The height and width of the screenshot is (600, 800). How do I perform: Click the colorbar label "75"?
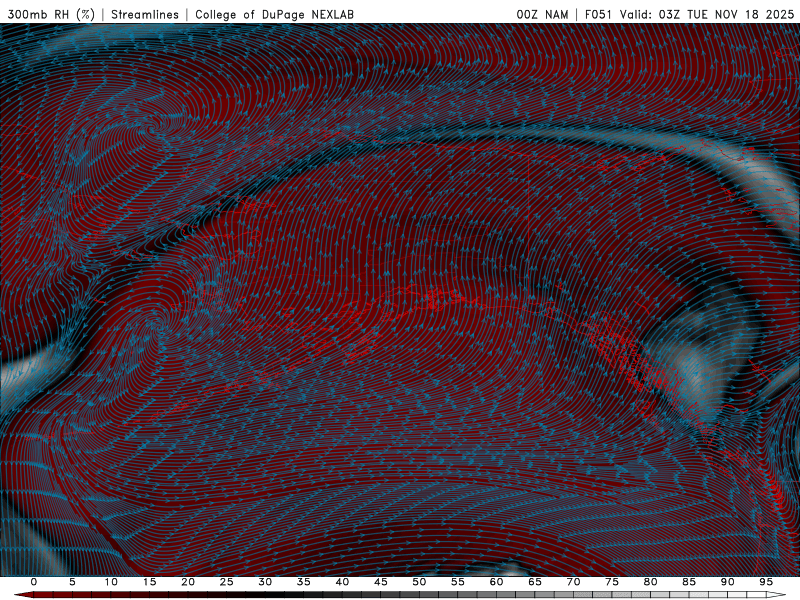(x=611, y=582)
